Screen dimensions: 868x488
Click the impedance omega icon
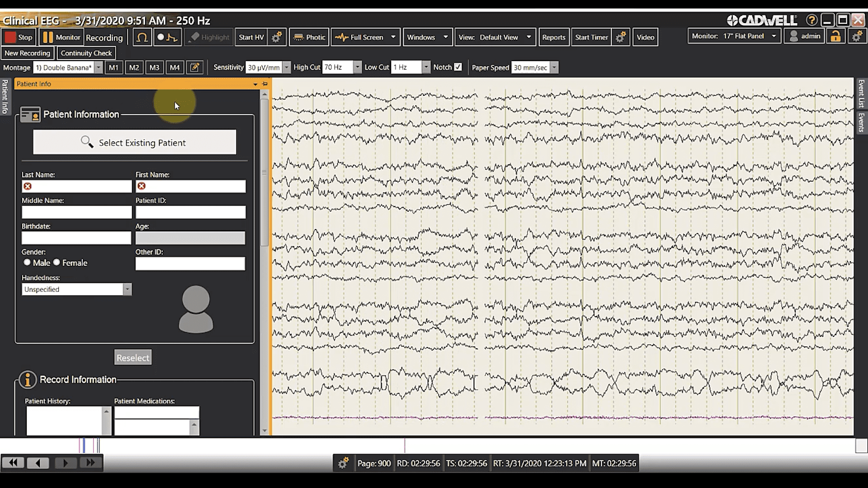pos(142,38)
